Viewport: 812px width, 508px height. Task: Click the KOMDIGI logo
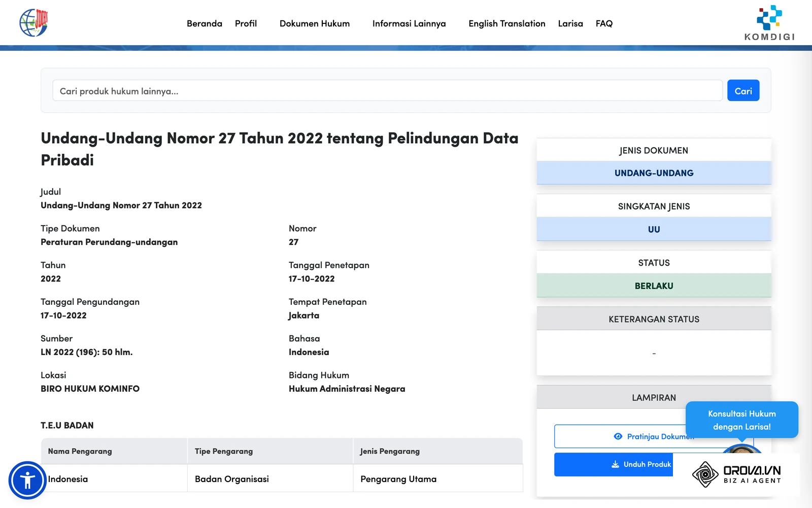point(769,23)
